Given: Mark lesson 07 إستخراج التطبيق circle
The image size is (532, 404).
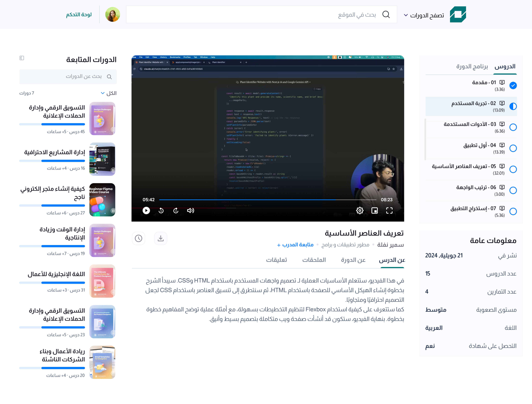Looking at the screenshot, I should 513,211.
